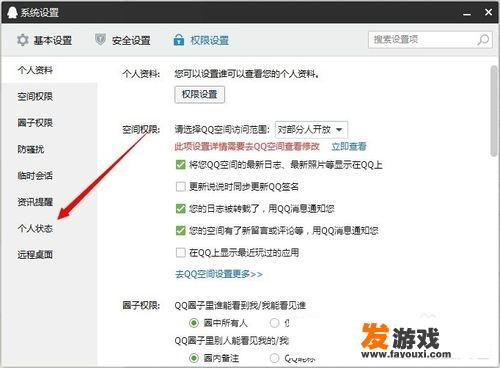
Task: Uncheck 您的空间有了新留言或评论 checkbox
Action: click(x=180, y=230)
